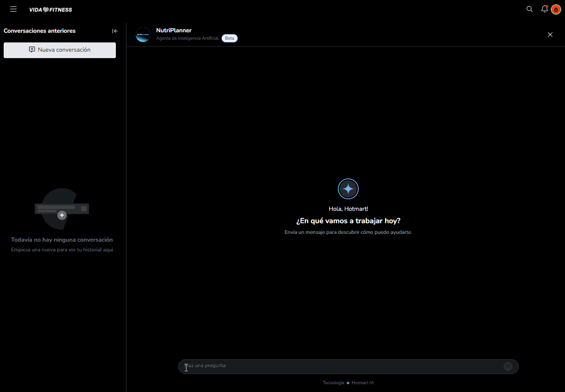
Task: Click the 'Conversaciones anteriores' heading
Action: pos(40,31)
